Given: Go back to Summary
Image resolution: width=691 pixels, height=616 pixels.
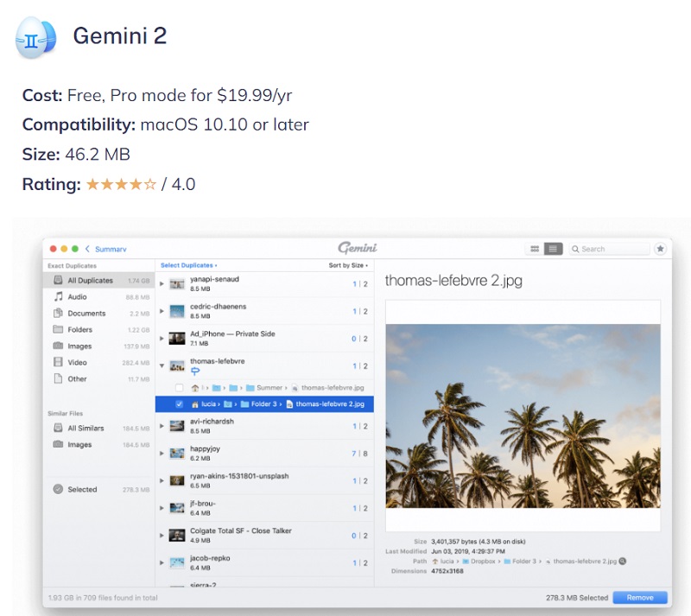Looking at the screenshot, I should click(106, 249).
